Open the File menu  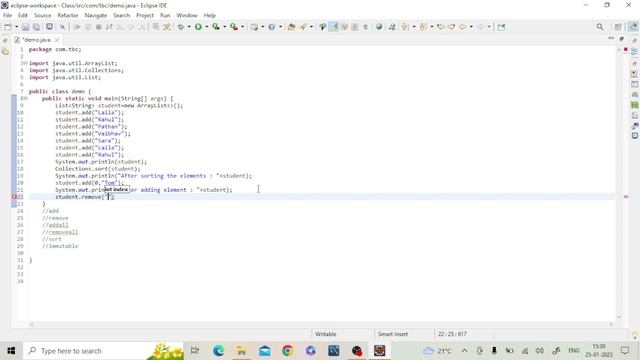7,15
